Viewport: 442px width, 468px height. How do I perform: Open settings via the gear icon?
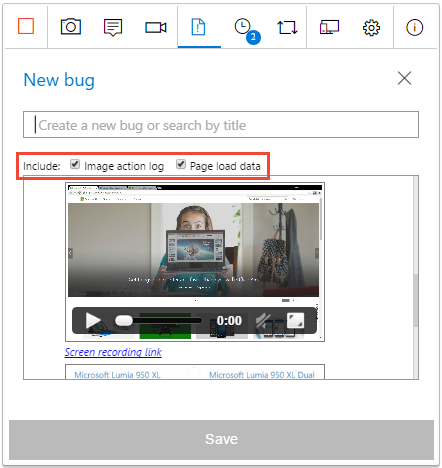coord(371,28)
